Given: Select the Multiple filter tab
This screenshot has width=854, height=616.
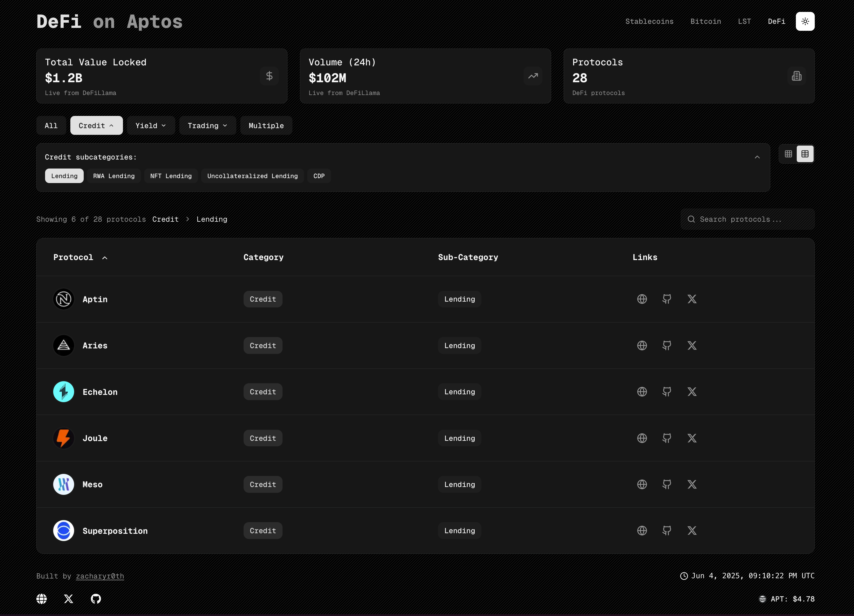Looking at the screenshot, I should pos(266,125).
